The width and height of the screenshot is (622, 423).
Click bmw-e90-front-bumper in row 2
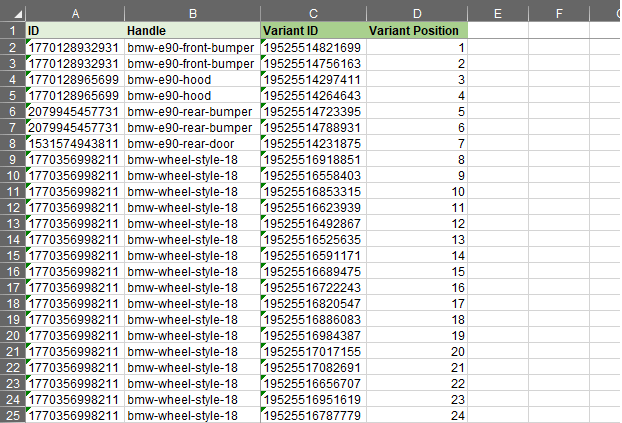[x=193, y=47]
